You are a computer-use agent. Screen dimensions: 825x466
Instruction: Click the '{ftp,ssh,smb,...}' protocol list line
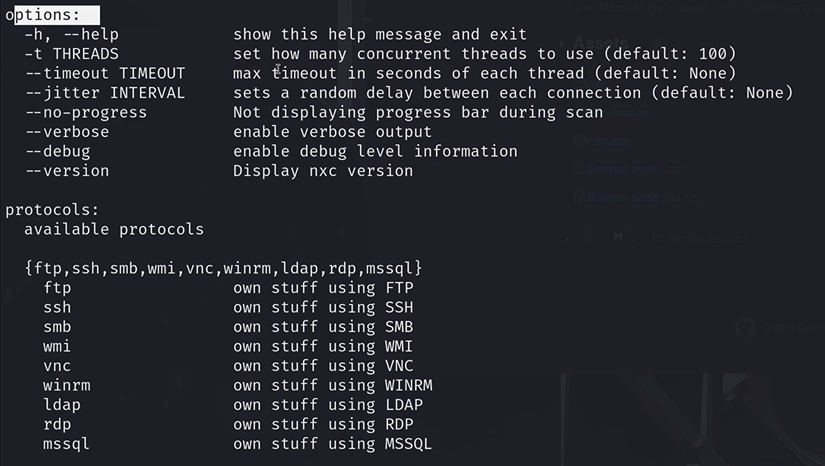pyautogui.click(x=224, y=268)
